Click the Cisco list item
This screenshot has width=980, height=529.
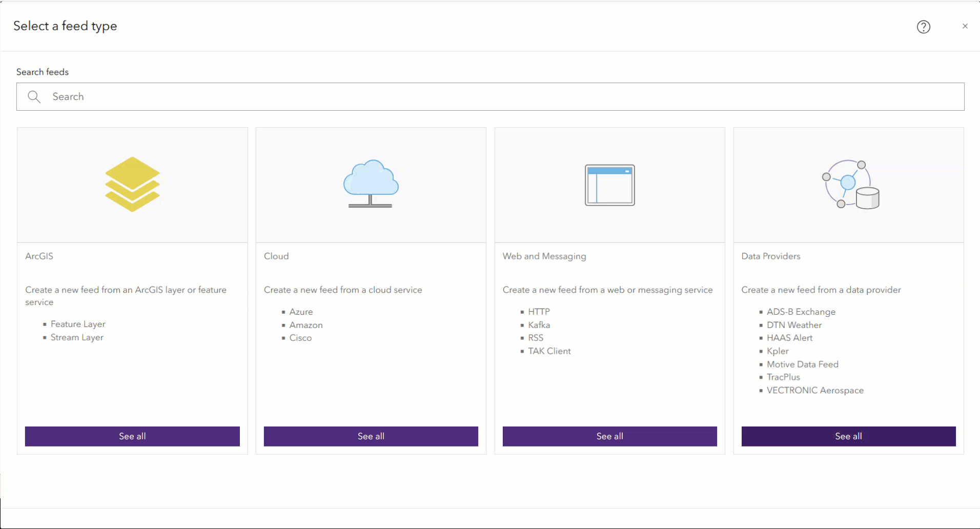(x=300, y=338)
